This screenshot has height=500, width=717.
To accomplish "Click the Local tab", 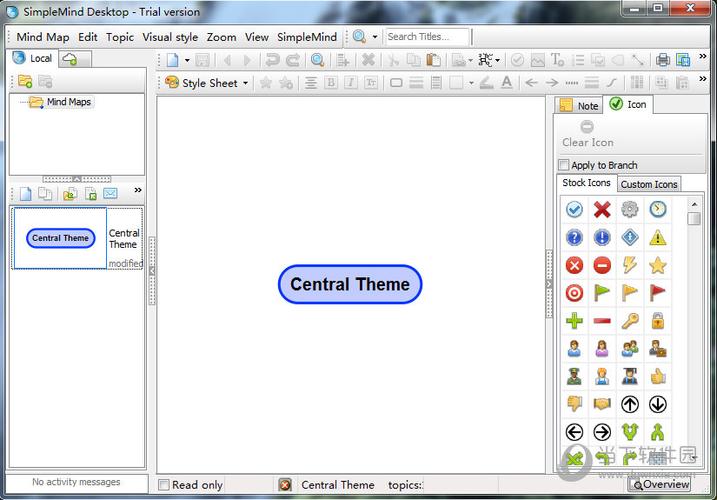I will tap(33, 59).
